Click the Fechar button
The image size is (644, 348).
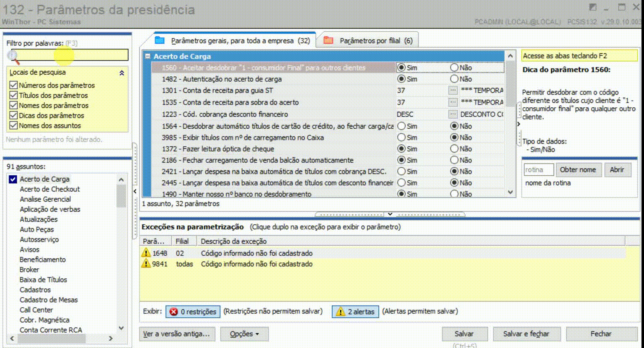(601, 334)
